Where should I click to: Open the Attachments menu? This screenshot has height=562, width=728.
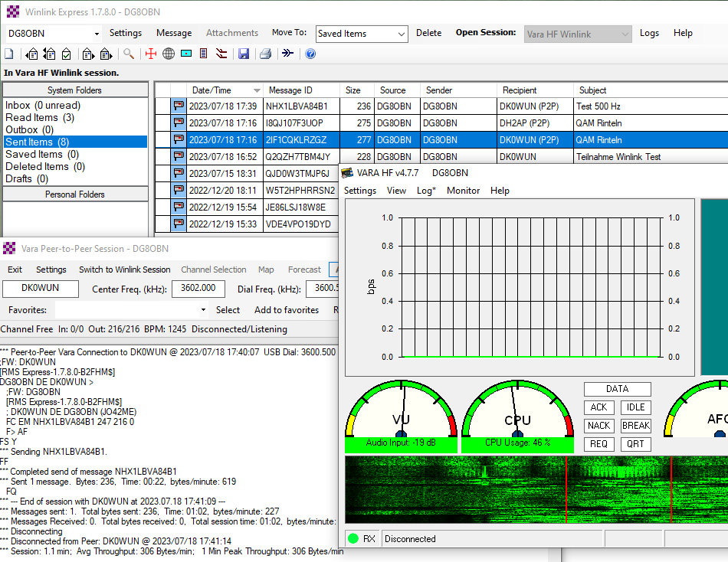click(232, 33)
